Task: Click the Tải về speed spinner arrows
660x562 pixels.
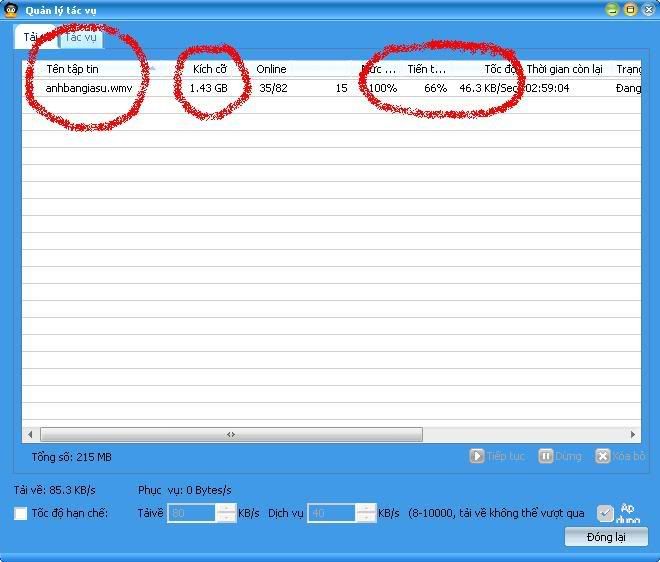Action: click(226, 513)
